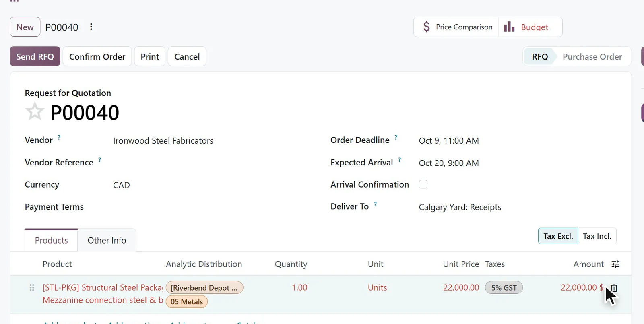
Task: Open the Price Comparison view
Action: point(456,27)
